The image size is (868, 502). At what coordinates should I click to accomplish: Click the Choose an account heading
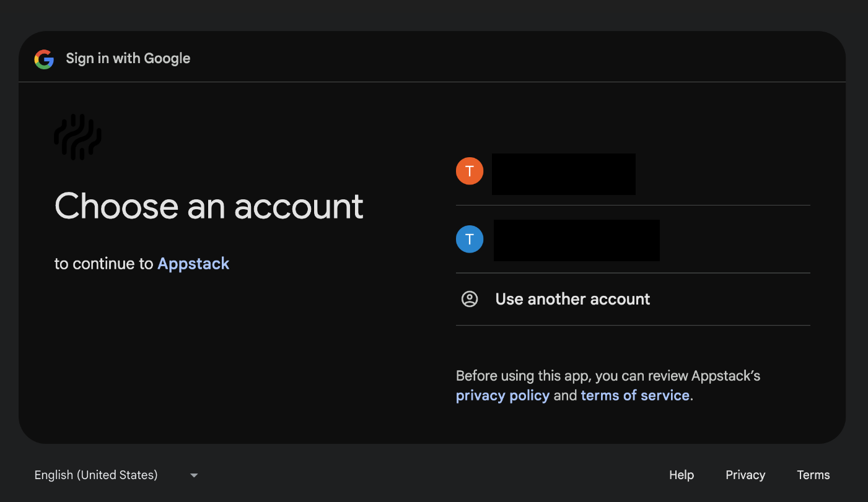click(209, 206)
